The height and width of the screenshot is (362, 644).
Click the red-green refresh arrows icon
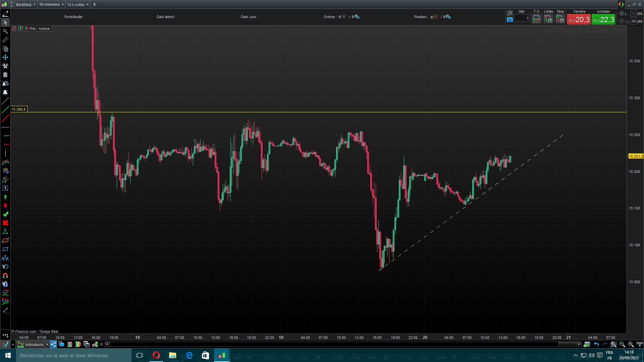tap(621, 4)
